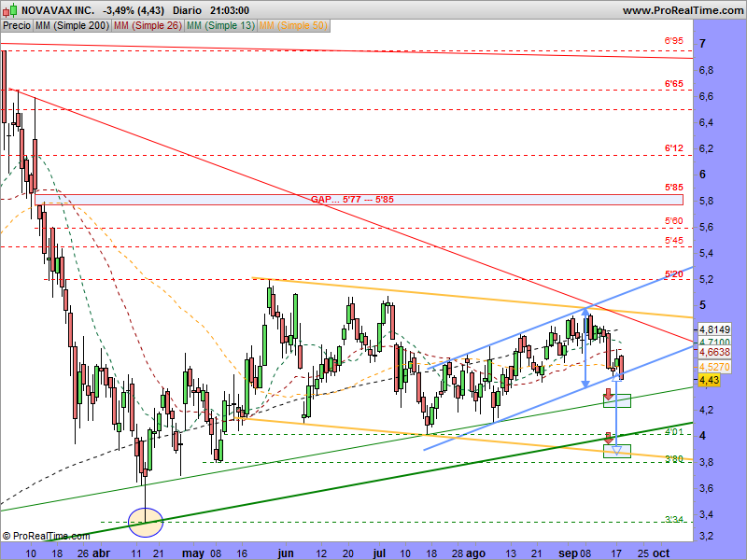Viewport: 747px width, 560px height.
Task: Open the www.ProRealTime.com link
Action: pyautogui.click(x=683, y=10)
